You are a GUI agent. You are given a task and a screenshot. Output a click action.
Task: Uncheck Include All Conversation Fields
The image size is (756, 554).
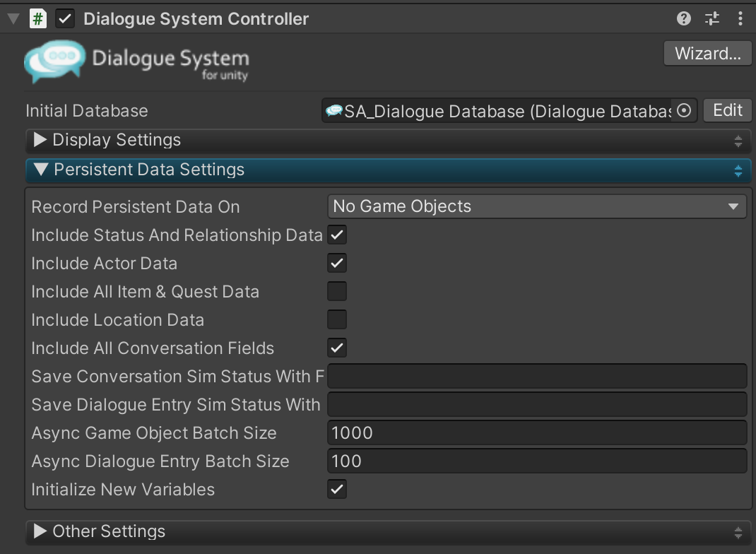[337, 348]
